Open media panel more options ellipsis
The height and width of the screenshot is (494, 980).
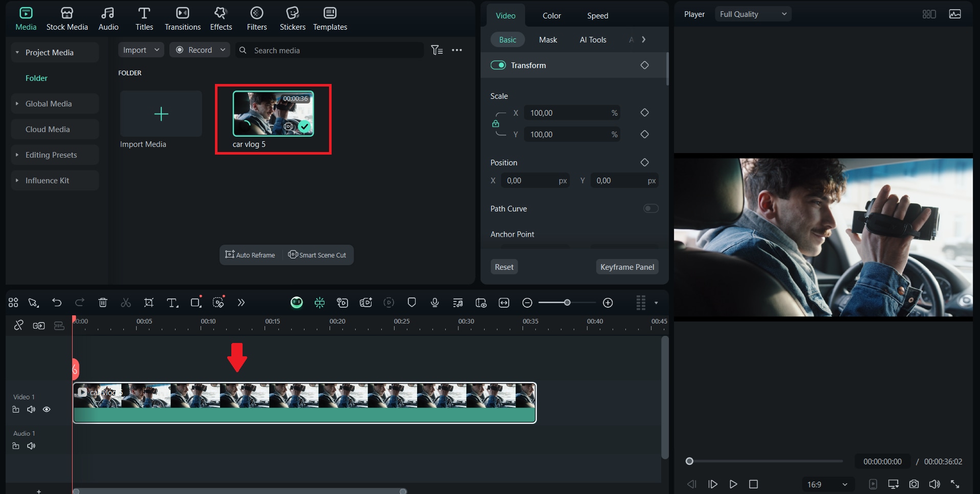tap(457, 50)
